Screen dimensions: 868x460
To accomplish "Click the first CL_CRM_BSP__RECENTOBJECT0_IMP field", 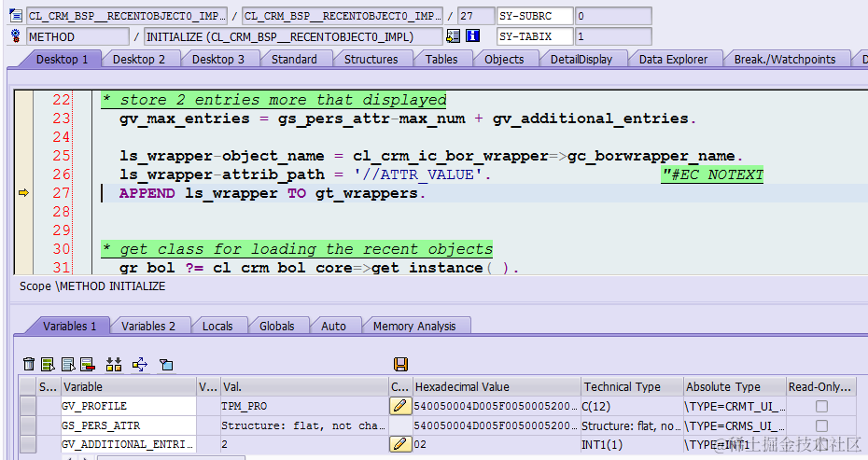I will [x=127, y=16].
